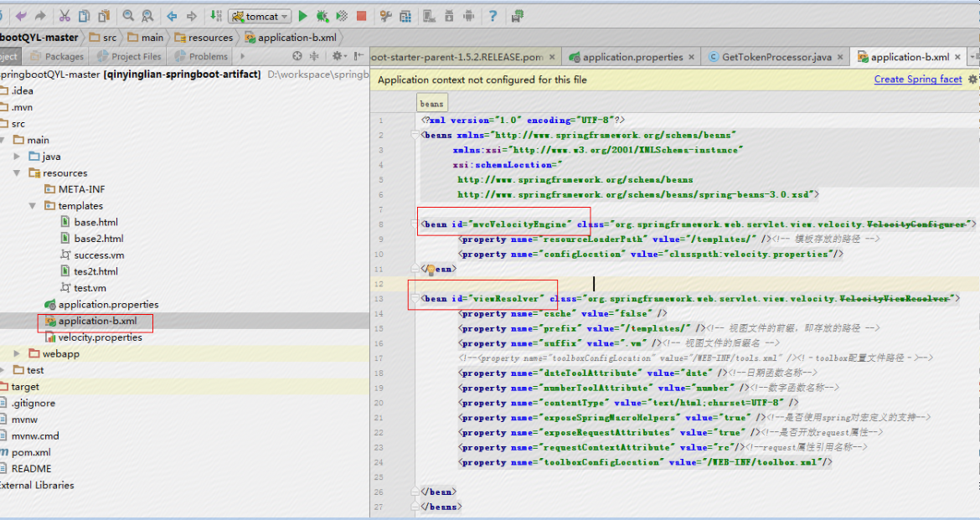The image size is (980, 520).
Task: Stop the running application via red square icon
Action: pyautogui.click(x=361, y=15)
